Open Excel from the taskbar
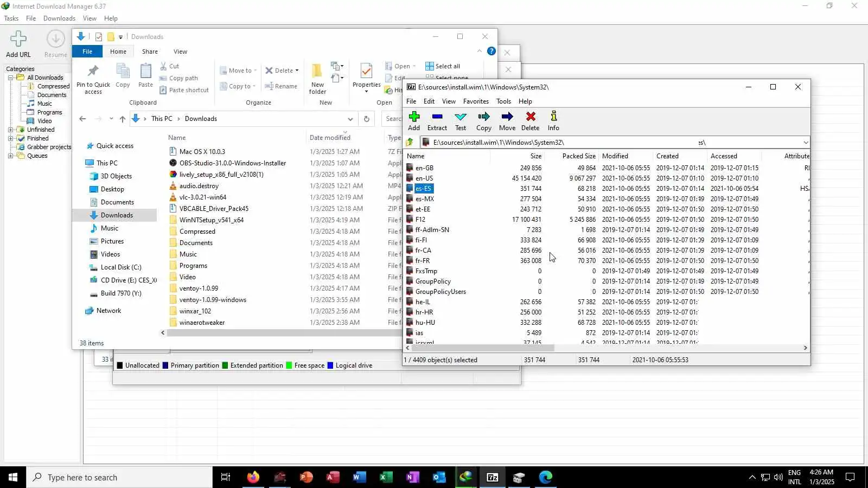This screenshot has height=488, width=868. (x=386, y=477)
